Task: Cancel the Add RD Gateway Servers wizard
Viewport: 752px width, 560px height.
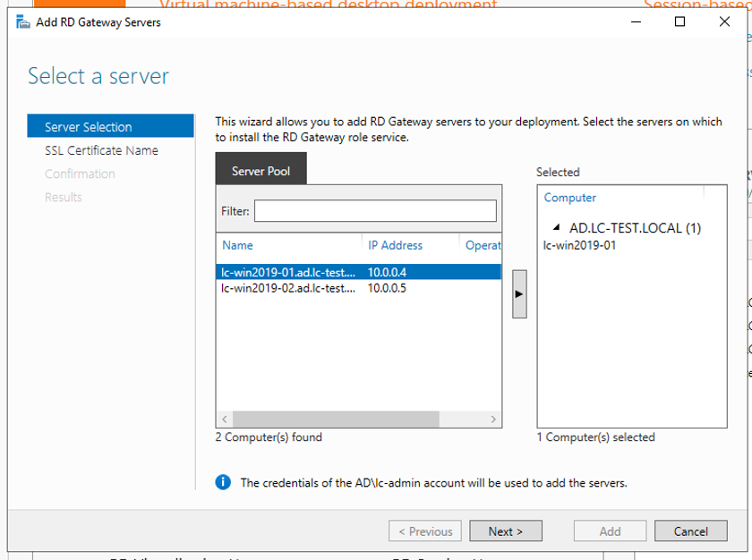Action: pos(691,530)
